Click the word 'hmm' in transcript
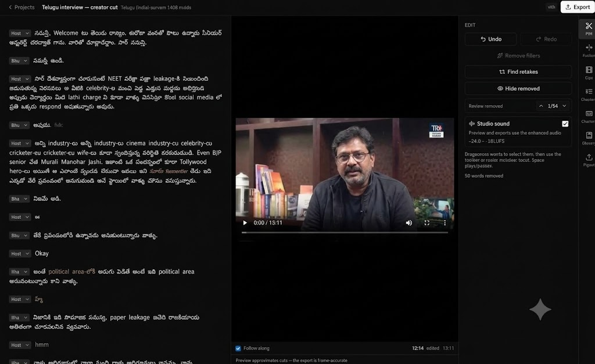 click(x=42, y=345)
